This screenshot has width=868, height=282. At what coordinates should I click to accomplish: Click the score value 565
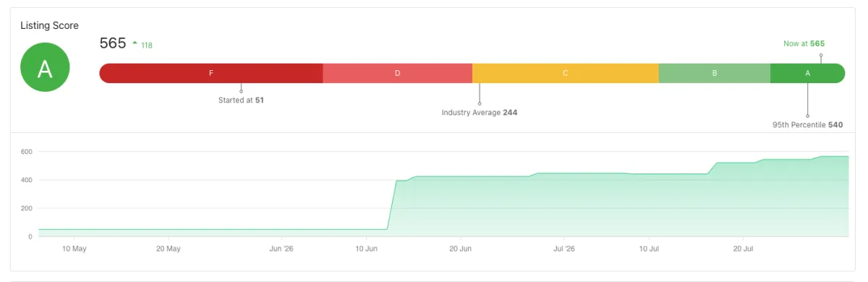[x=113, y=43]
